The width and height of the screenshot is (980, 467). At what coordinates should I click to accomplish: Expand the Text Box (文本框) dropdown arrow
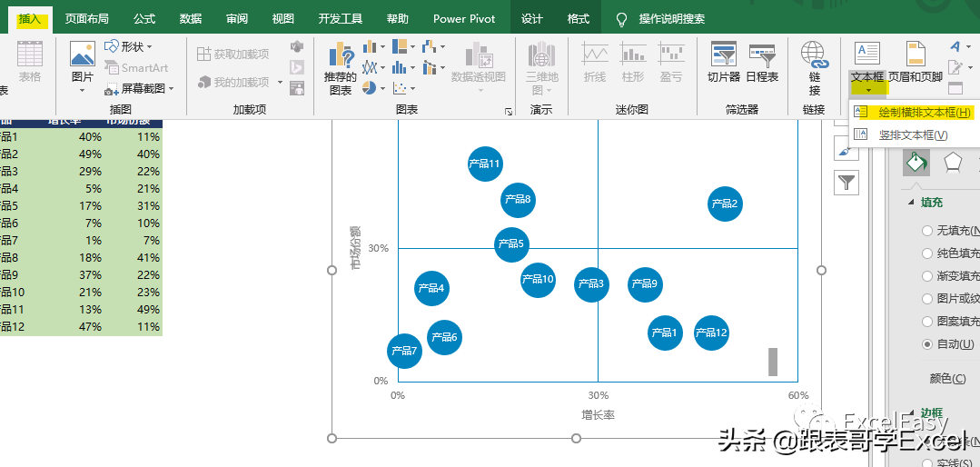pyautogui.click(x=868, y=91)
